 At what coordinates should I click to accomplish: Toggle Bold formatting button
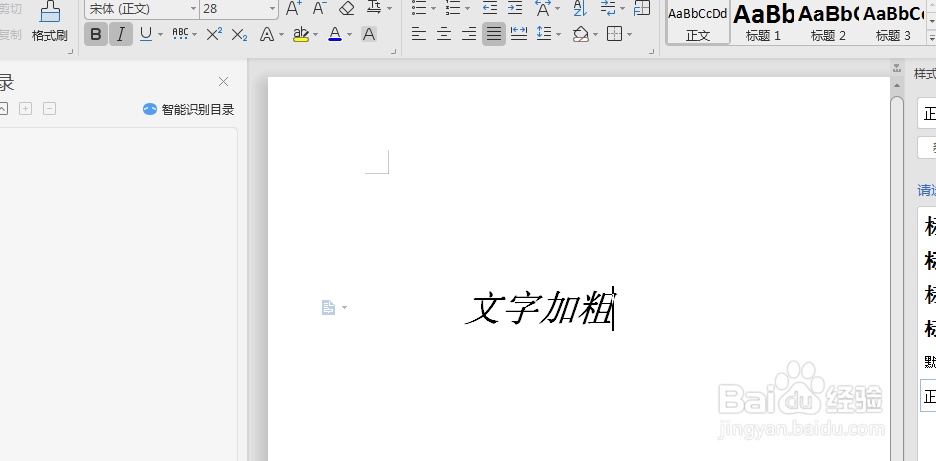tap(96, 35)
